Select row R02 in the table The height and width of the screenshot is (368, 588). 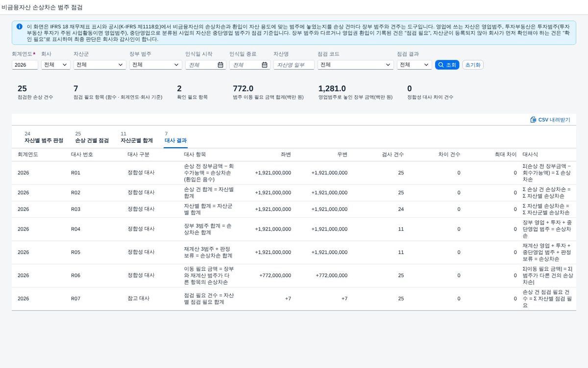pyautogui.click(x=294, y=193)
